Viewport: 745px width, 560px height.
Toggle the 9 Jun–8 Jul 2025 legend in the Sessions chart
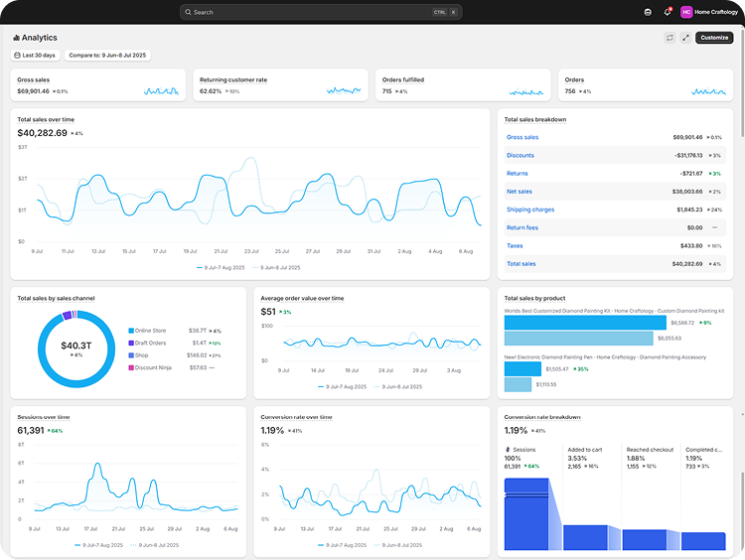[155, 545]
